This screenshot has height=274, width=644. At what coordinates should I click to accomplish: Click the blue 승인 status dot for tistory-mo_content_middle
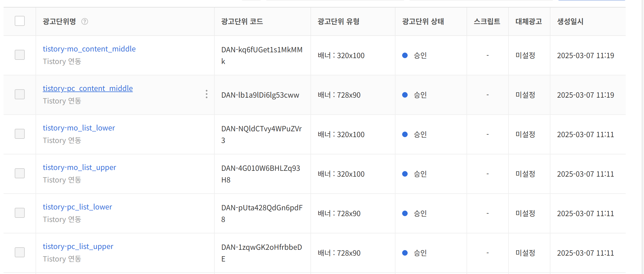[x=405, y=55]
